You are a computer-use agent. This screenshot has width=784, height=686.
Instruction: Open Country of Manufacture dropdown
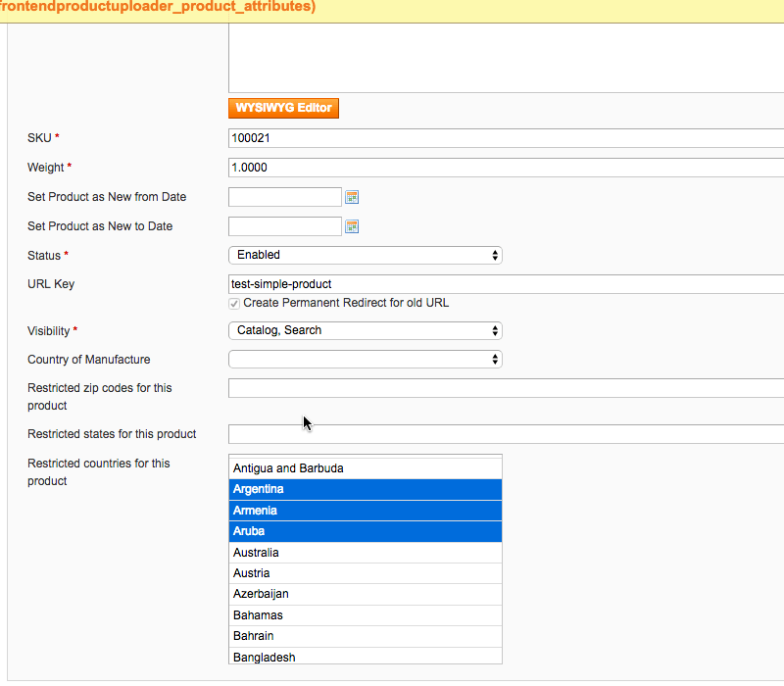(365, 360)
